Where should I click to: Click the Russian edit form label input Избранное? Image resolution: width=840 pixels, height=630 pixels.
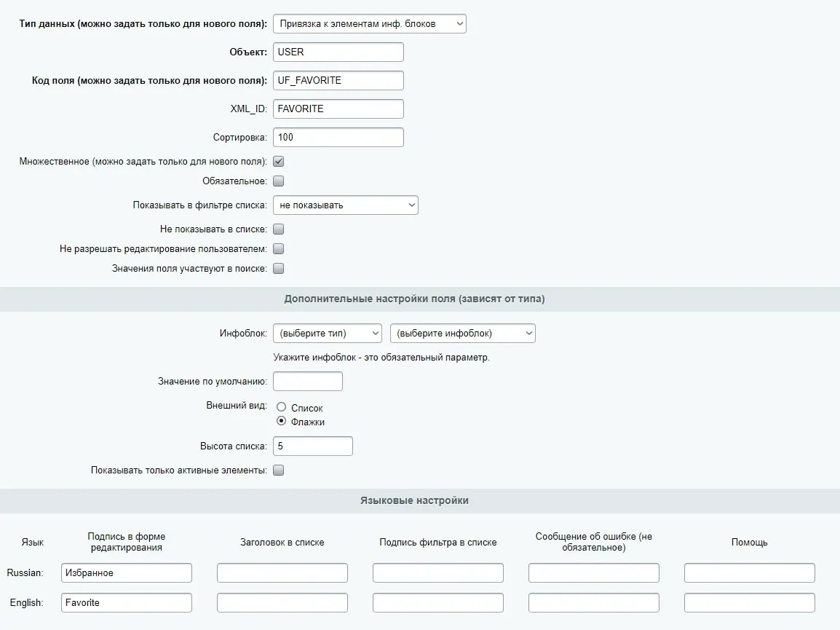pos(127,572)
